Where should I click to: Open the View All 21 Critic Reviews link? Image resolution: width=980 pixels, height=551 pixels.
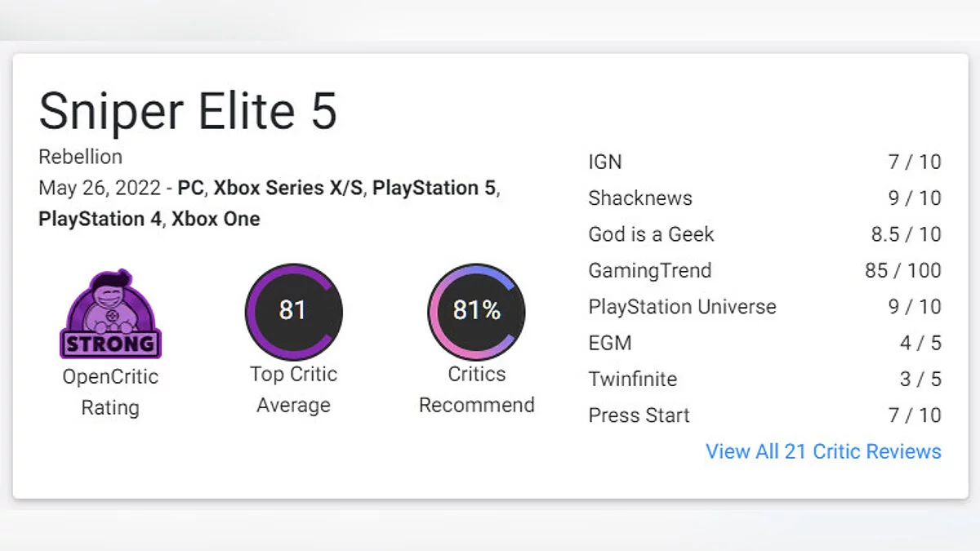[x=823, y=451]
